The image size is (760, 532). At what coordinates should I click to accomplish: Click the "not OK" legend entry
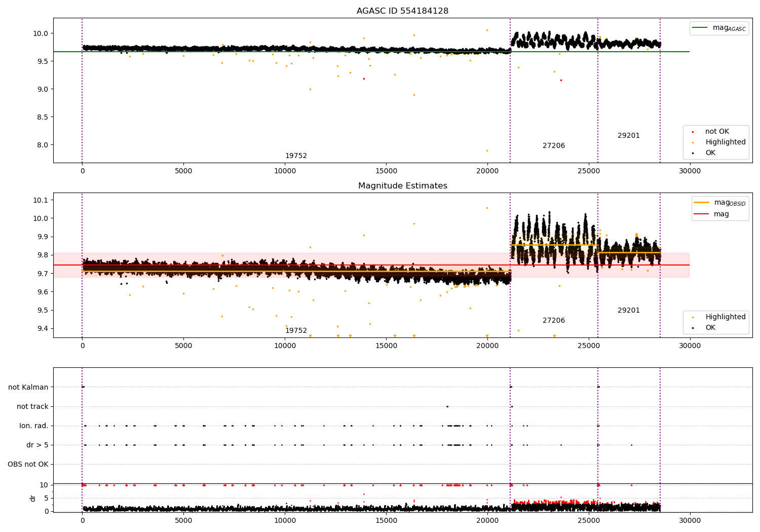point(717,131)
